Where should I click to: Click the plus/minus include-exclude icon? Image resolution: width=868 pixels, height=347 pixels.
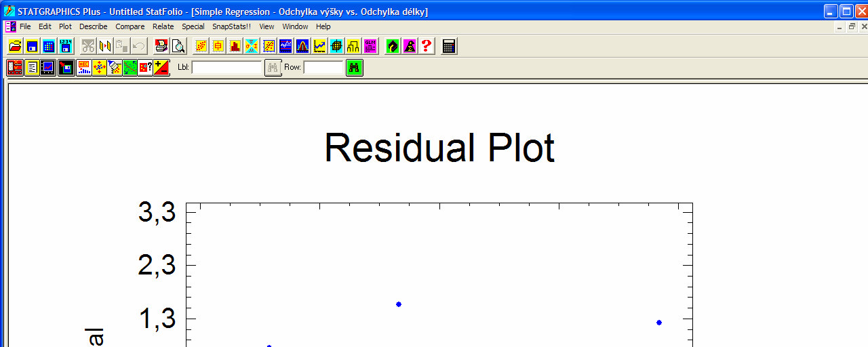[x=161, y=68]
